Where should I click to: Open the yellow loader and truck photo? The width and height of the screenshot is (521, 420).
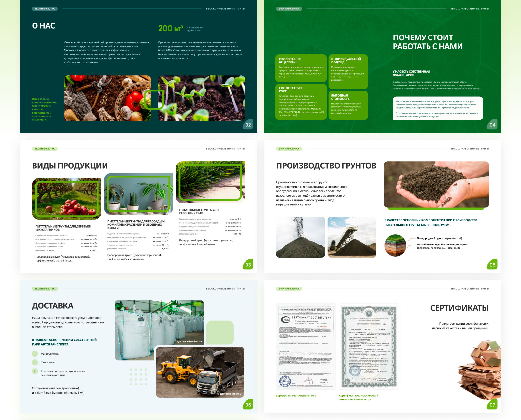point(200,372)
